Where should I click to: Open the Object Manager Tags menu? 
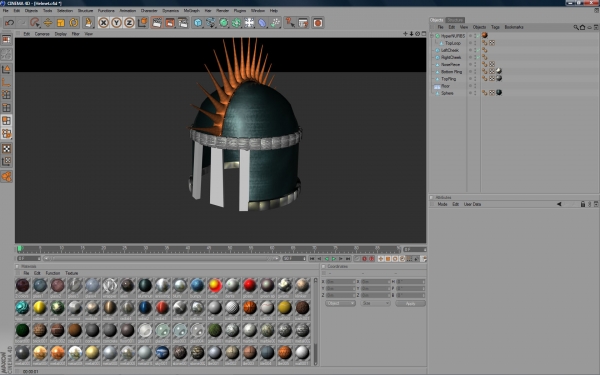tap(496, 27)
